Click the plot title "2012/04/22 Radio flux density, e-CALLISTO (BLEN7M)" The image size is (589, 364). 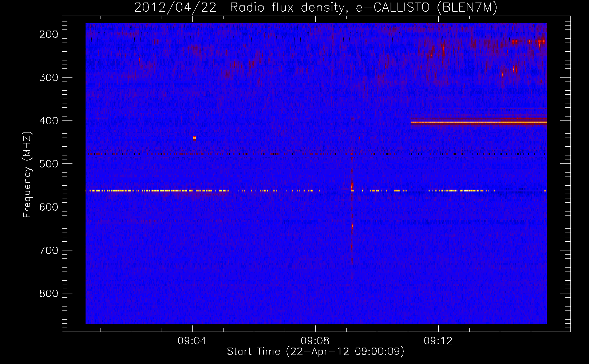(x=315, y=7)
